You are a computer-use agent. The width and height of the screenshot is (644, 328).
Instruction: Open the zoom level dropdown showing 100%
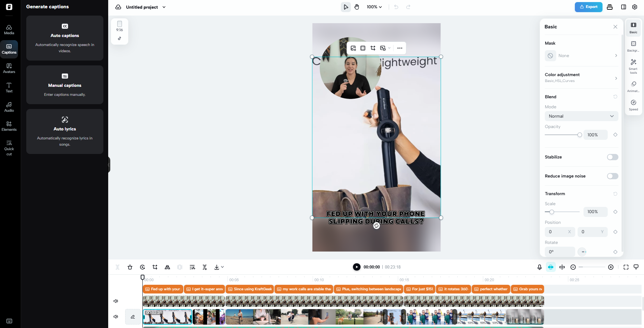pyautogui.click(x=374, y=7)
